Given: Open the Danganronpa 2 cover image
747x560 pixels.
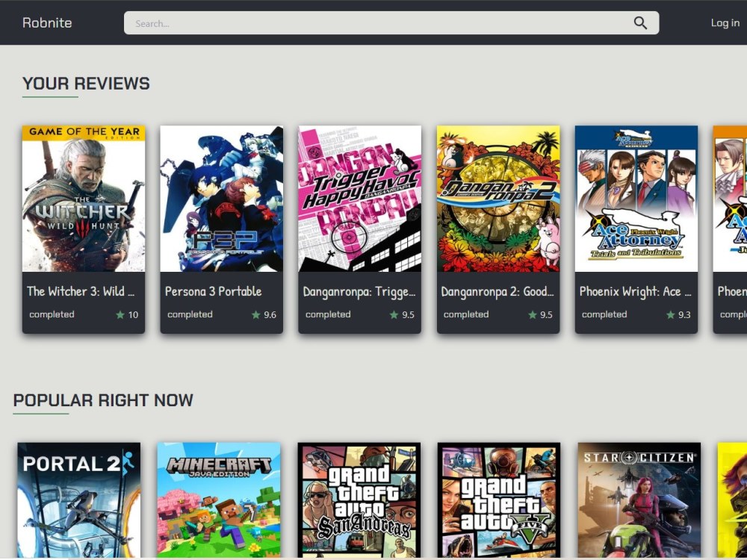Looking at the screenshot, I should [x=498, y=199].
